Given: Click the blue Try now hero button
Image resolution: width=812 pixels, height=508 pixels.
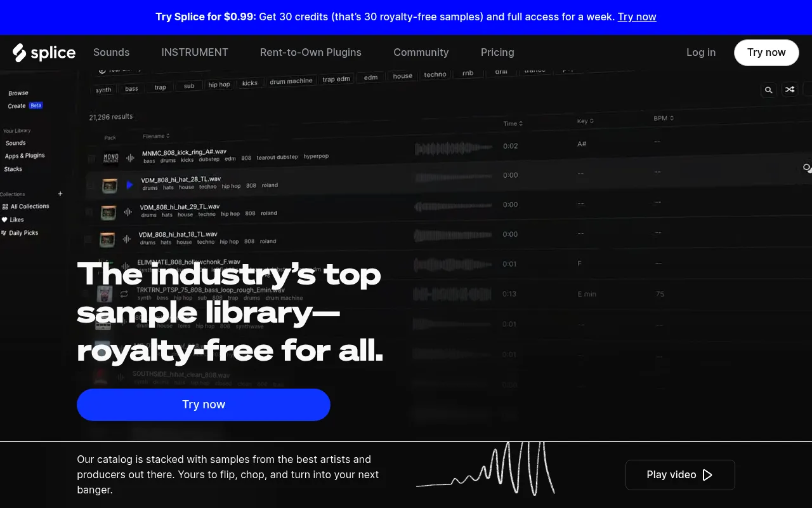Looking at the screenshot, I should (204, 404).
